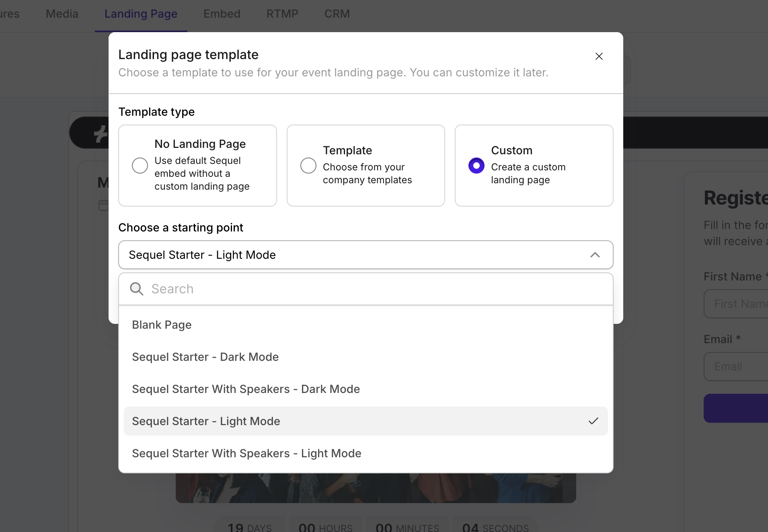
Task: Choose Sequel Starter - Light Mode option
Action: (x=366, y=421)
